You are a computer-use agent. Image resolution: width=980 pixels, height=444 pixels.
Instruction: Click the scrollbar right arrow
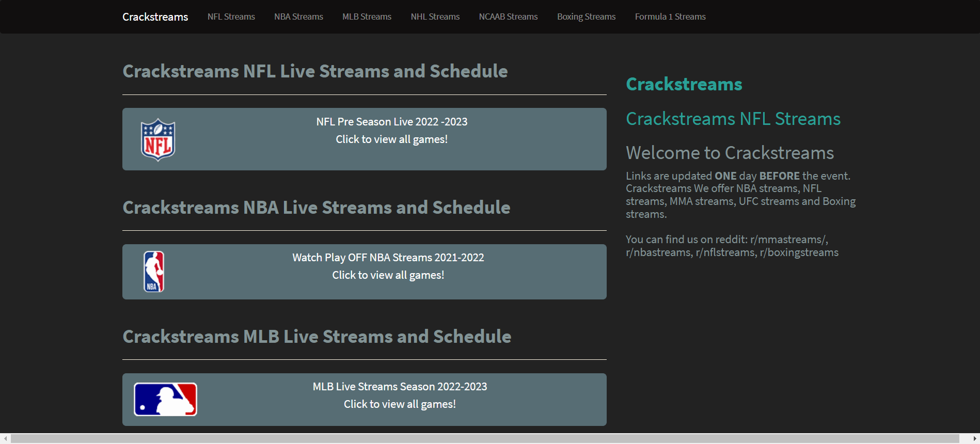point(974,438)
